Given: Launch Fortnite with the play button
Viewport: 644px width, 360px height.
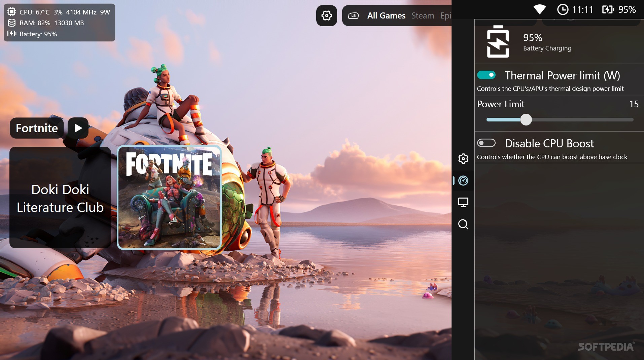Looking at the screenshot, I should [78, 128].
